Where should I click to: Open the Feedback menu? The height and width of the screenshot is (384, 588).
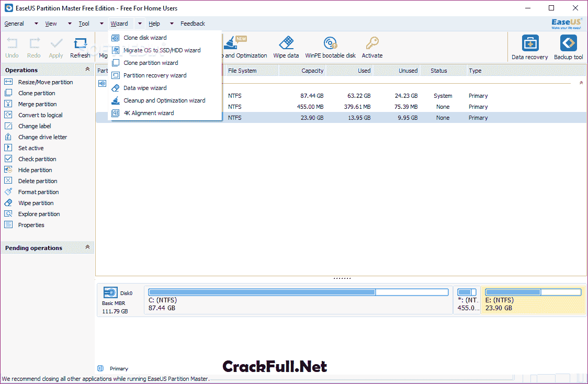point(192,23)
